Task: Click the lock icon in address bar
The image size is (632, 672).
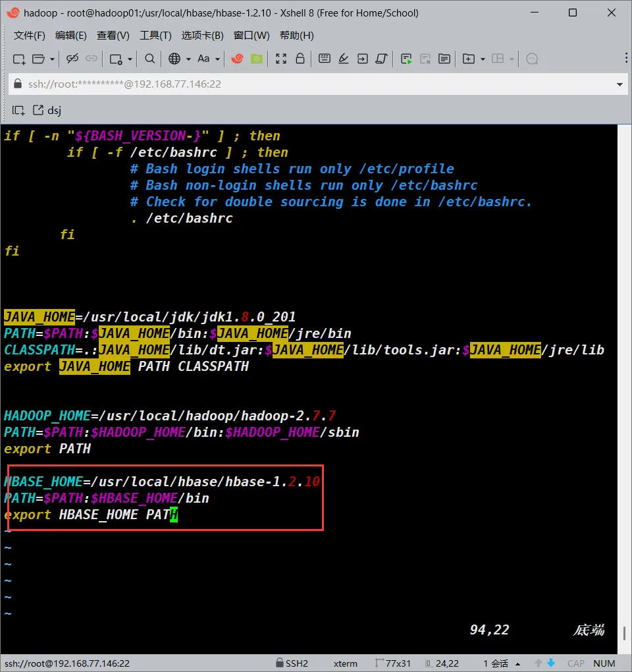Action: tap(18, 84)
